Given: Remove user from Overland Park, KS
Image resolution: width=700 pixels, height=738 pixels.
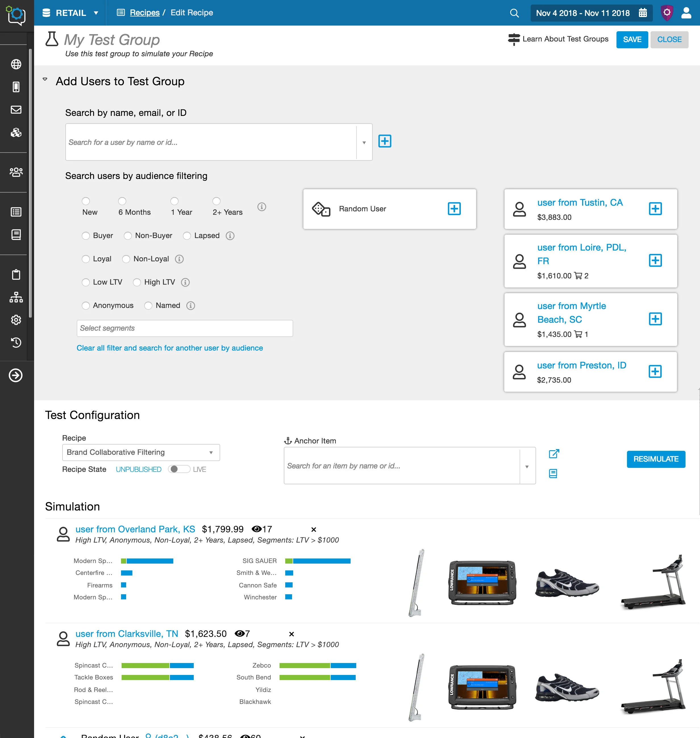Looking at the screenshot, I should click(313, 529).
